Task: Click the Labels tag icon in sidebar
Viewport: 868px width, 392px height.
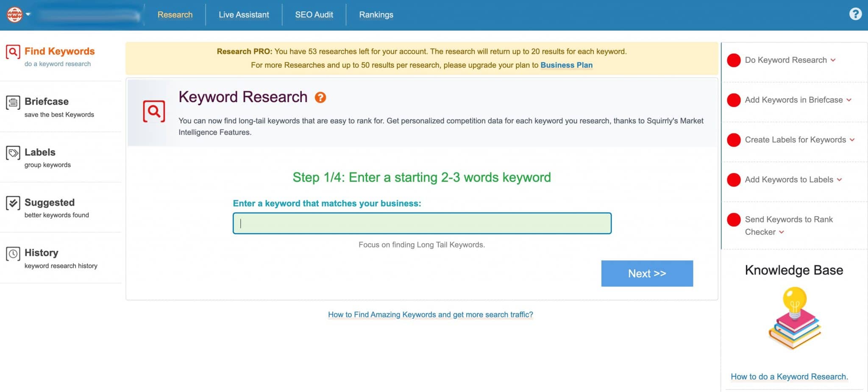Action: [x=12, y=153]
